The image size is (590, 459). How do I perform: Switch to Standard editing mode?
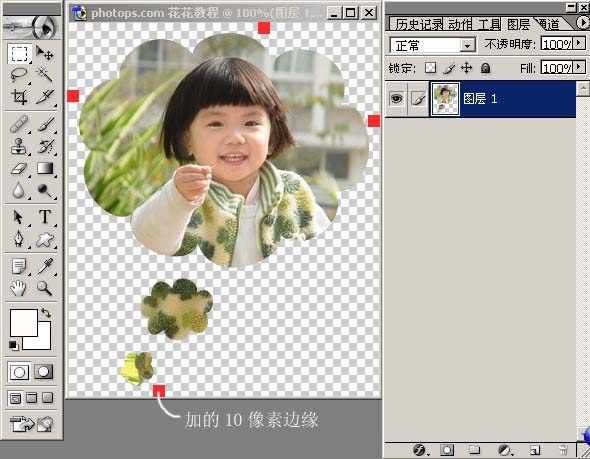(20, 372)
